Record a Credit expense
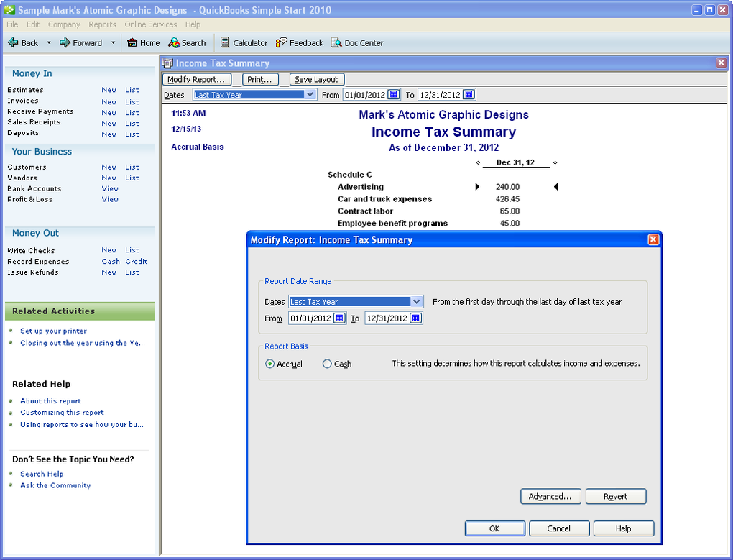This screenshot has width=733, height=560. click(136, 261)
